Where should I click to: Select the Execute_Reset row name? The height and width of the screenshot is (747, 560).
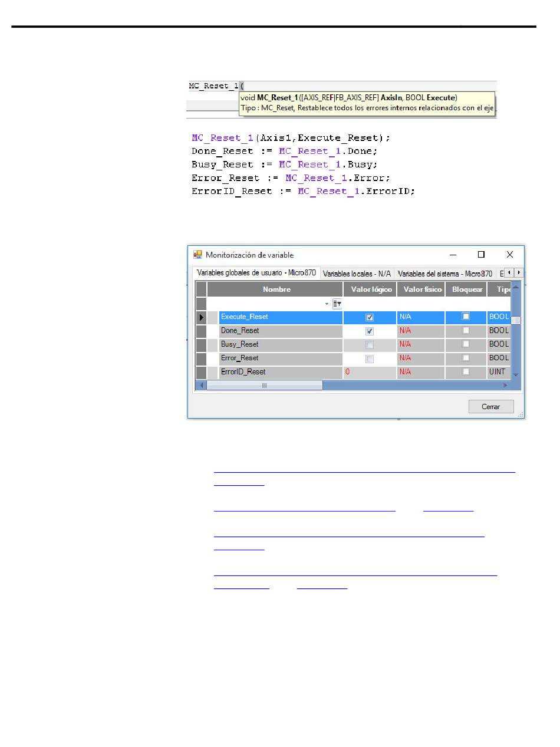pos(281,317)
